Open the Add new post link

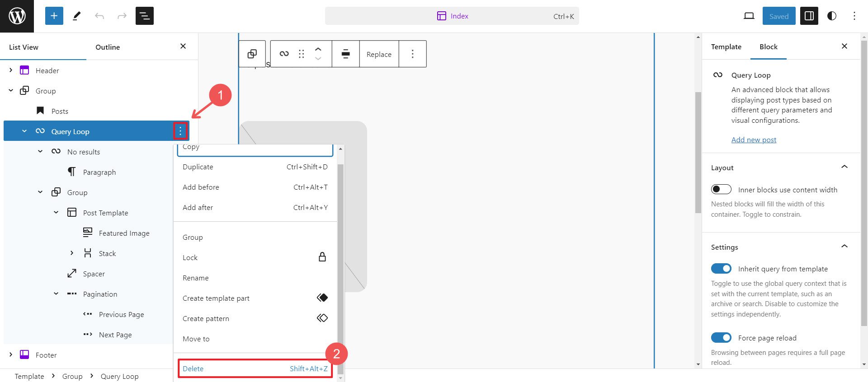coord(754,140)
